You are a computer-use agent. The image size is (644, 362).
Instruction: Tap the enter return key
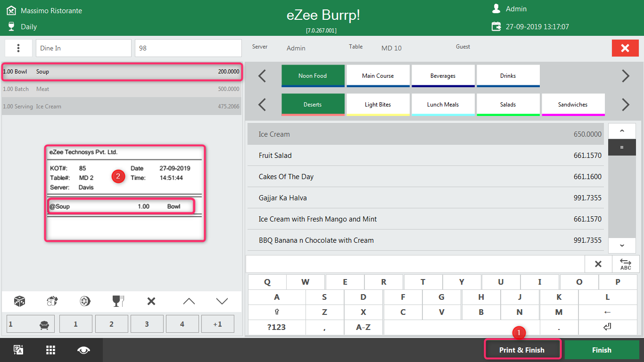pos(607,327)
